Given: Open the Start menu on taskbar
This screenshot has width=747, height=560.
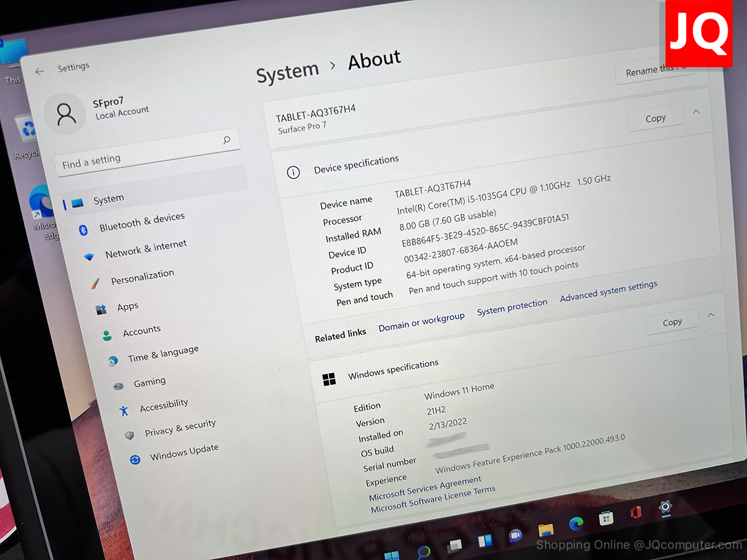Looking at the screenshot, I should (x=392, y=555).
